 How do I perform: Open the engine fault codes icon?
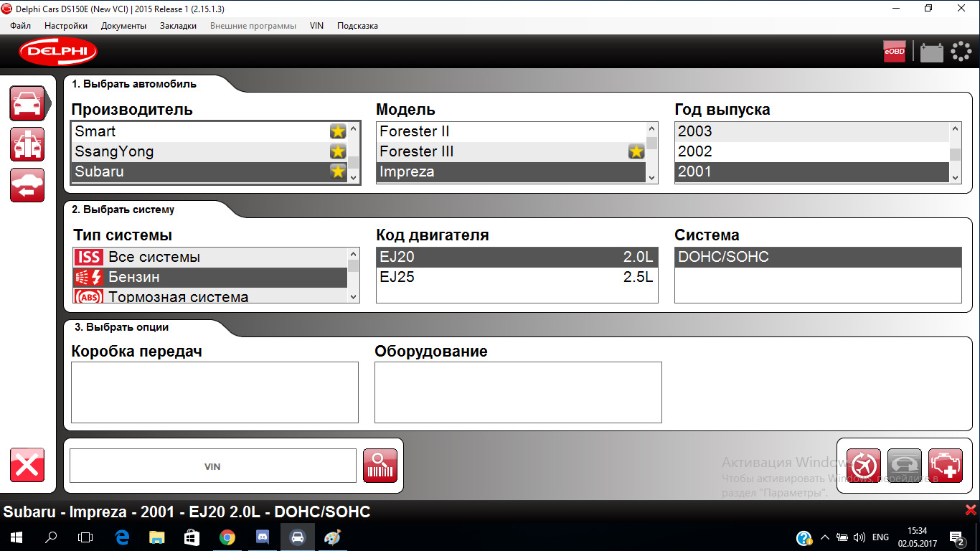click(946, 466)
